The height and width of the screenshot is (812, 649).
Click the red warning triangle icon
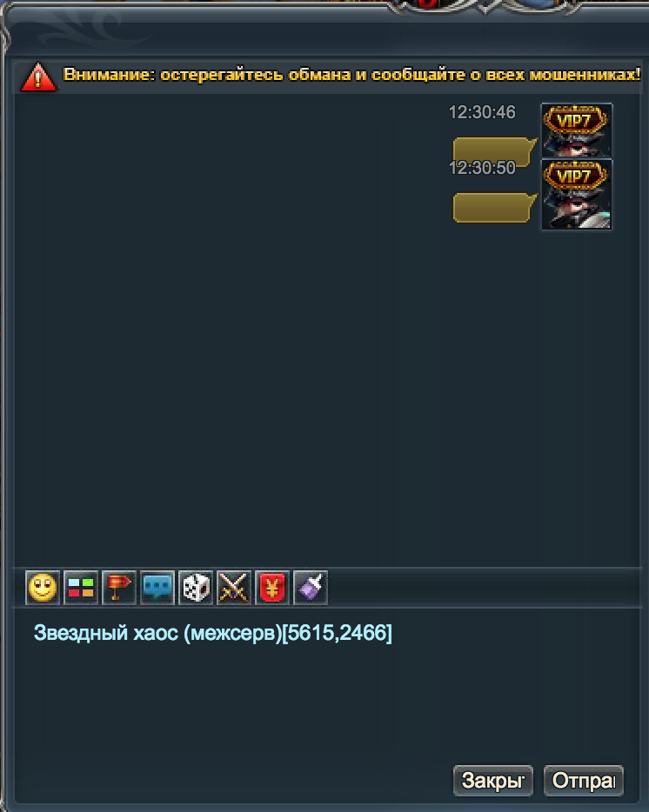pyautogui.click(x=38, y=77)
